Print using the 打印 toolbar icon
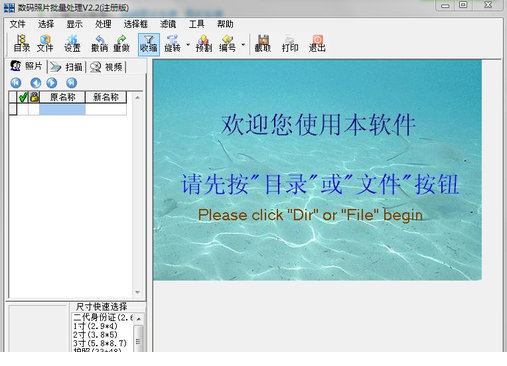 click(290, 44)
